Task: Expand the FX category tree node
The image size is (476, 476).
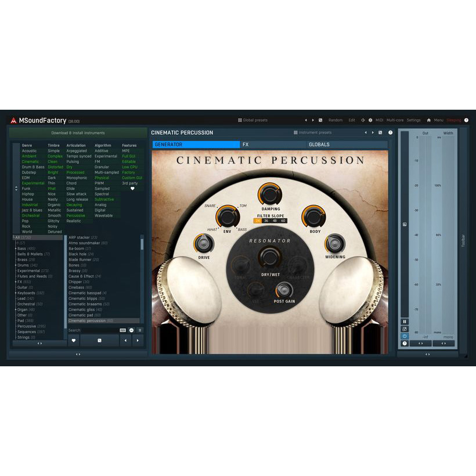Action: (16, 282)
